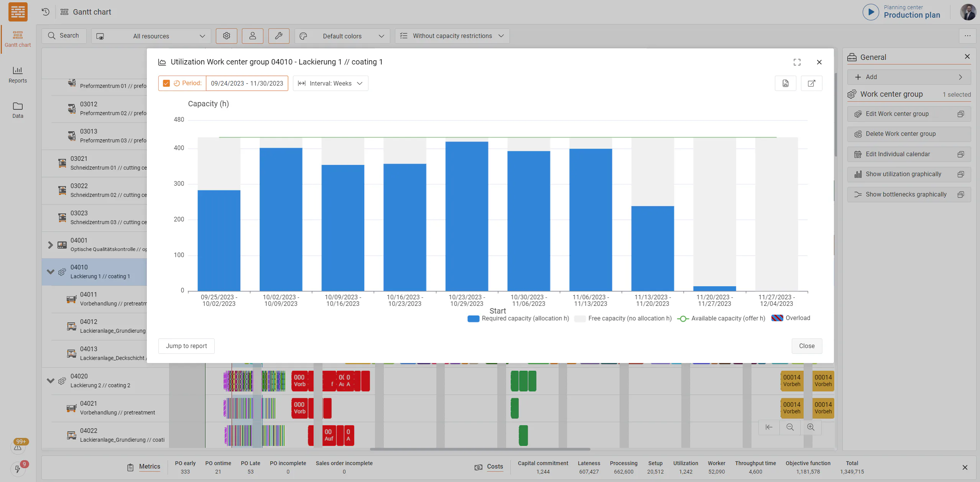The image size is (980, 482).
Task: Click the orange application logo
Action: tap(18, 12)
